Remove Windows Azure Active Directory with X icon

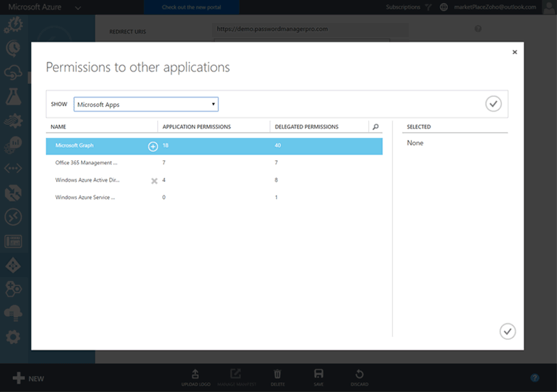tap(154, 181)
